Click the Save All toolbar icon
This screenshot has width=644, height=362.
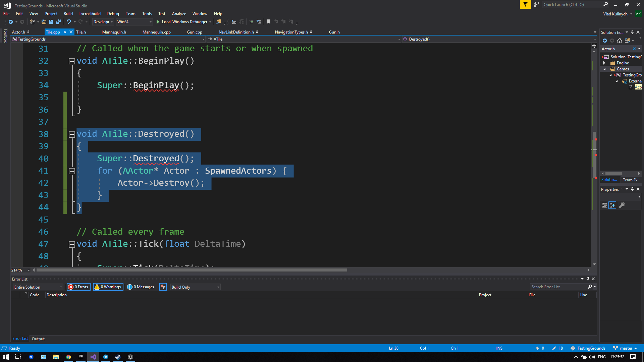tap(59, 22)
